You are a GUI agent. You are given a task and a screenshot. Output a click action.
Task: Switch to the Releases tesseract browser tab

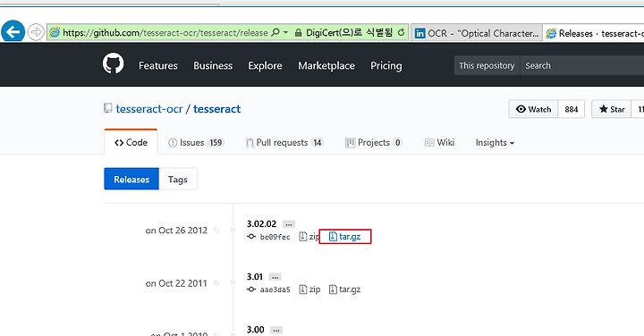(x=594, y=33)
